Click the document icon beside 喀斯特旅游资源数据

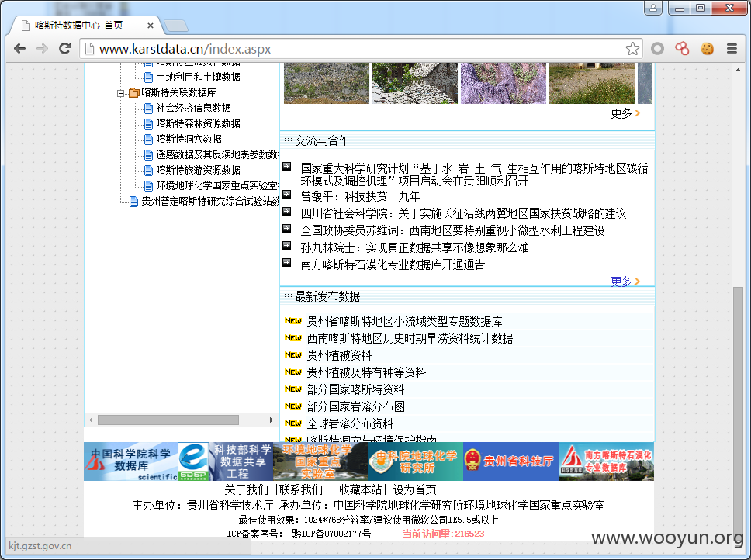coord(148,171)
